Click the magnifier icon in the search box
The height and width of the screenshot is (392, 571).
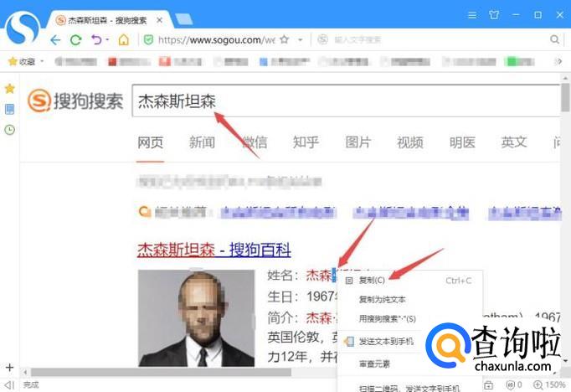554,39
